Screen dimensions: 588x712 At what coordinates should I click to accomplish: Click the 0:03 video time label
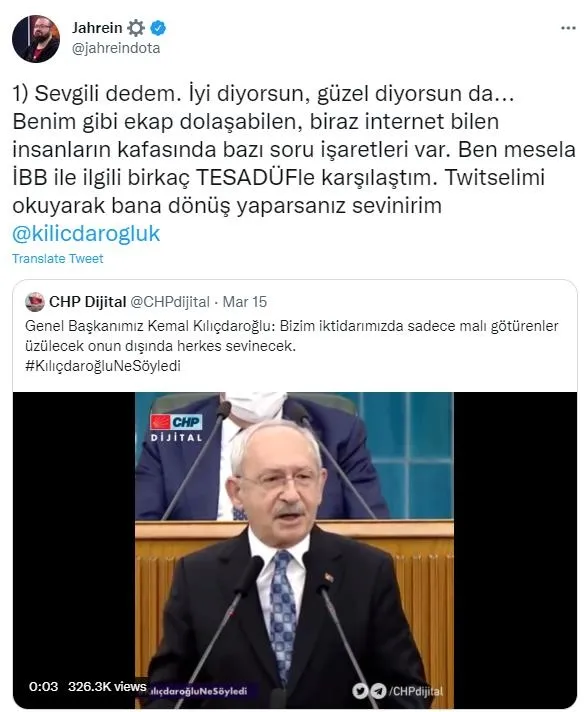pos(44,686)
